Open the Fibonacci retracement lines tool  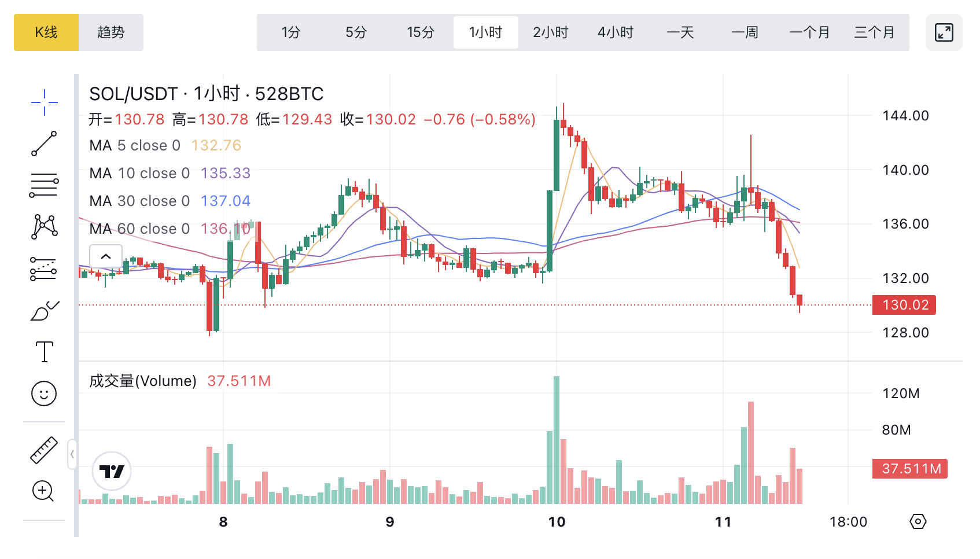(44, 185)
